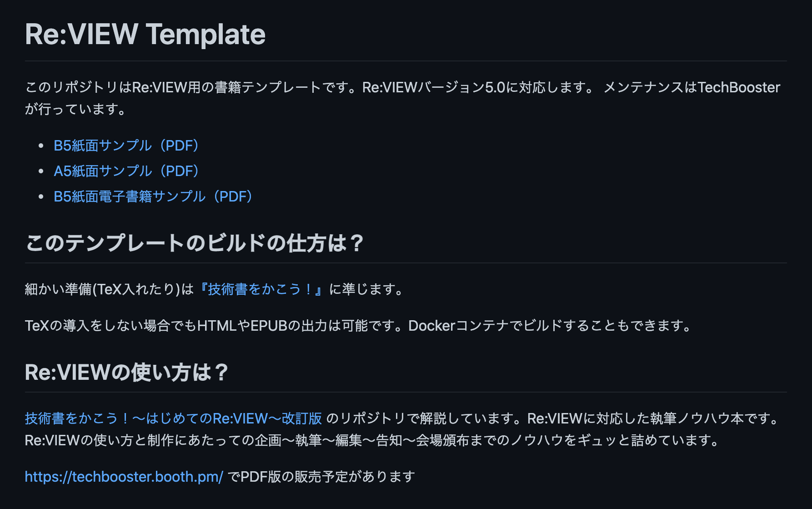This screenshot has width=812, height=509.
Task: Click the paragraph about Dockerコンテナでビルド
Action: [x=359, y=326]
